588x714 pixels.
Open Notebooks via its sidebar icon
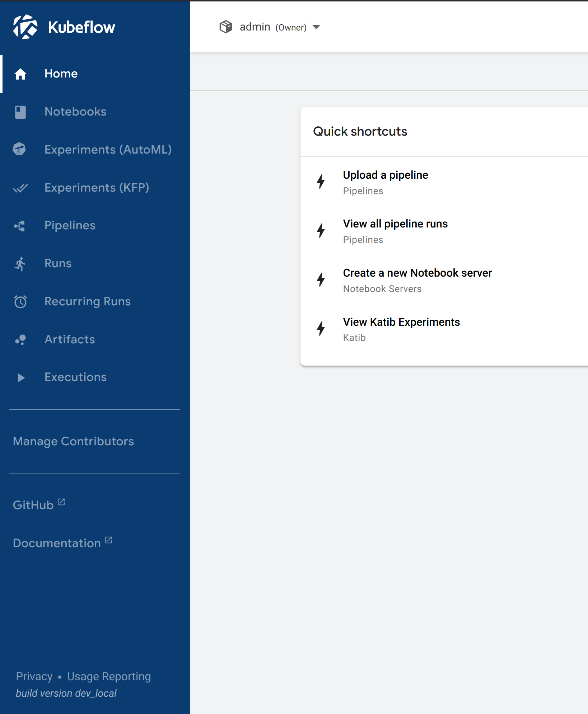20,112
